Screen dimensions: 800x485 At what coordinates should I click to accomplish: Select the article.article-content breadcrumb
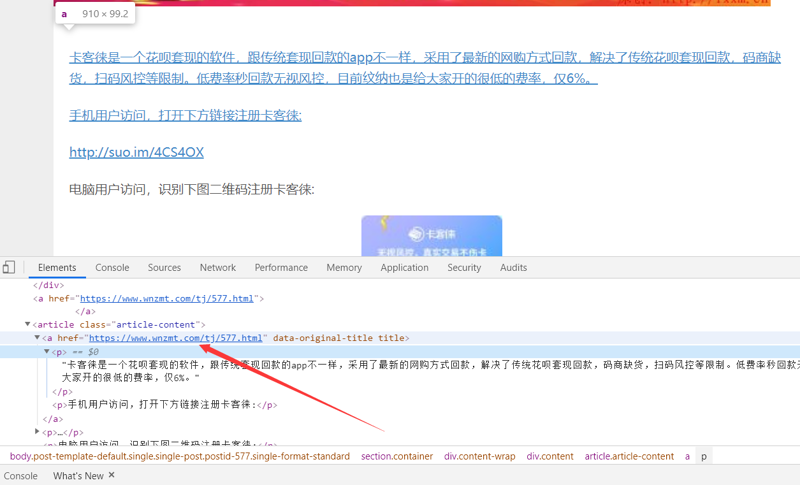point(629,456)
